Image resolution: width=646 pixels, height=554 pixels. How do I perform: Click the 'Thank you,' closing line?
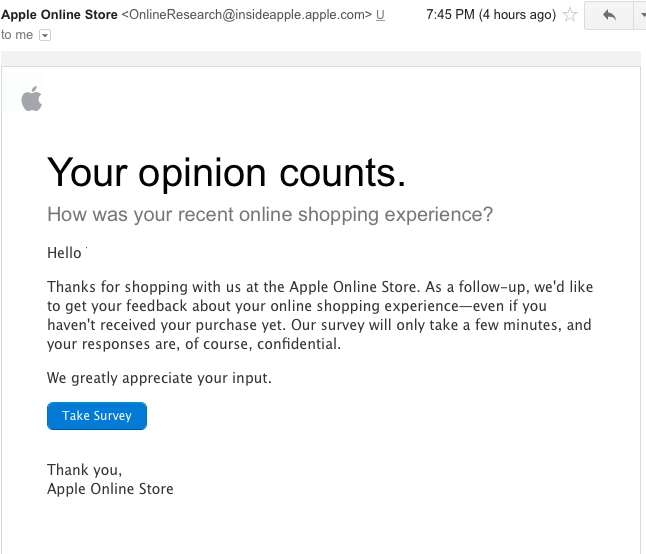(x=84, y=469)
